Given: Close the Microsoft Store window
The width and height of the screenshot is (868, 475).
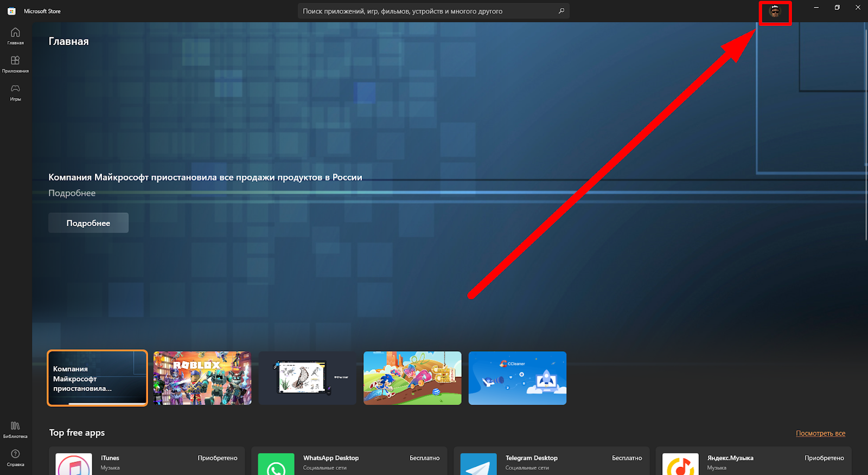Looking at the screenshot, I should (x=858, y=8).
